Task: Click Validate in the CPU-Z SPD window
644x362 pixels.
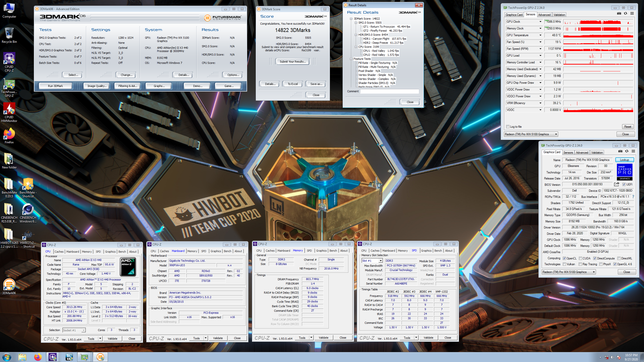Action: coord(428,338)
